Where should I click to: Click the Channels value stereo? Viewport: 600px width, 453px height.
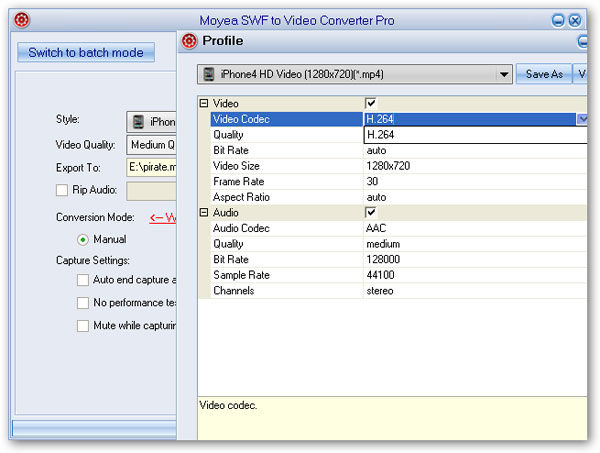[380, 291]
